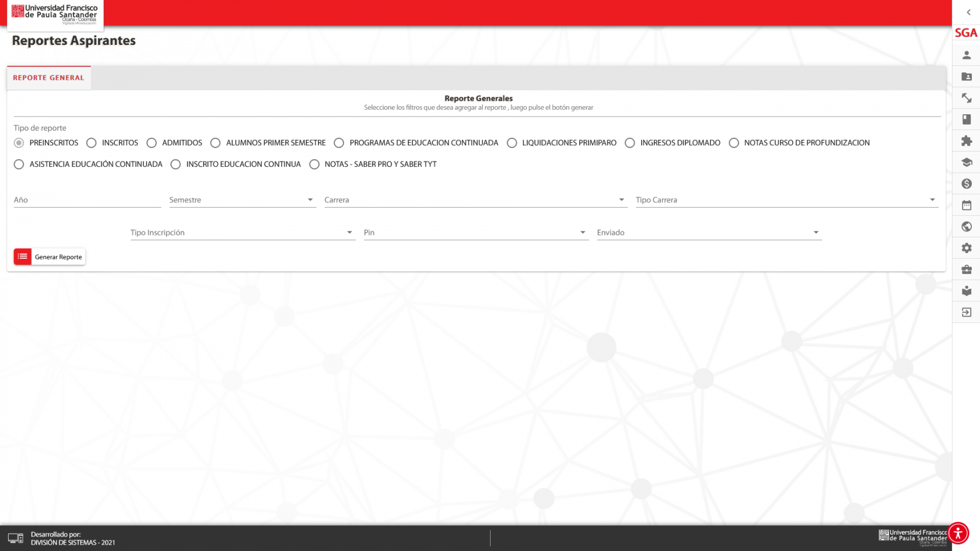980x551 pixels.
Task: Select the INSCRITOS report type
Action: (92, 143)
